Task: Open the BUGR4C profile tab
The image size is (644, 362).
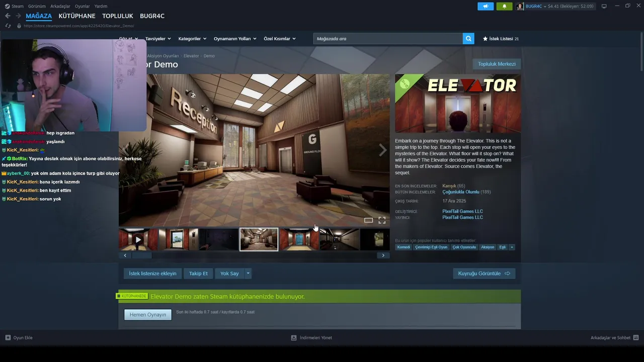Action: [x=152, y=16]
